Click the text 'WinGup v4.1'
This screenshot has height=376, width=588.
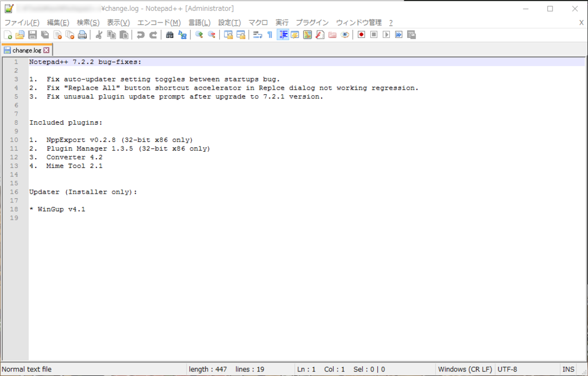coord(61,209)
